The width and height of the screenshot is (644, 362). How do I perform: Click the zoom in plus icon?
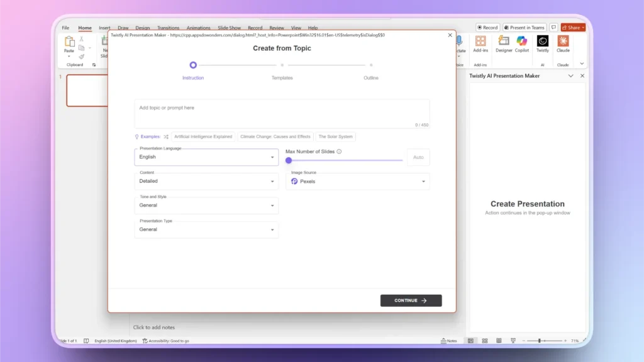tap(565, 341)
